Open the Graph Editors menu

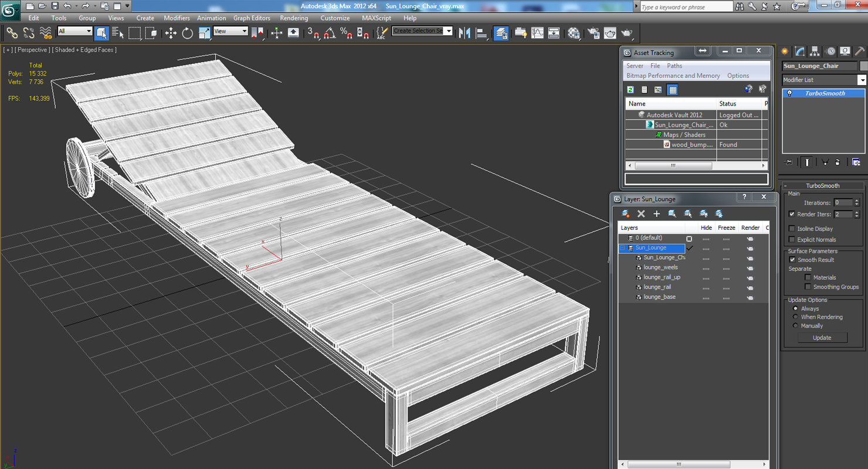tap(252, 18)
